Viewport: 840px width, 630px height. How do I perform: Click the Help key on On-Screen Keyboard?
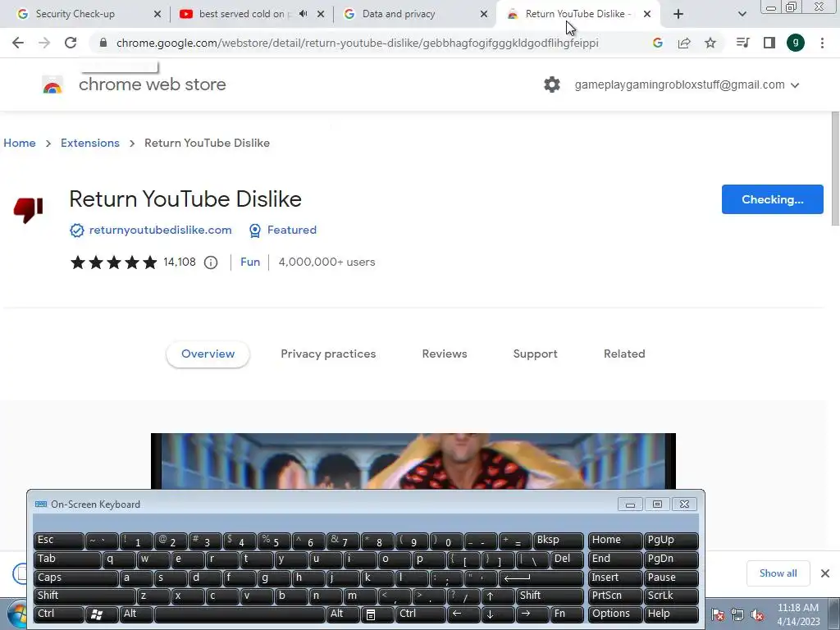tap(671, 614)
